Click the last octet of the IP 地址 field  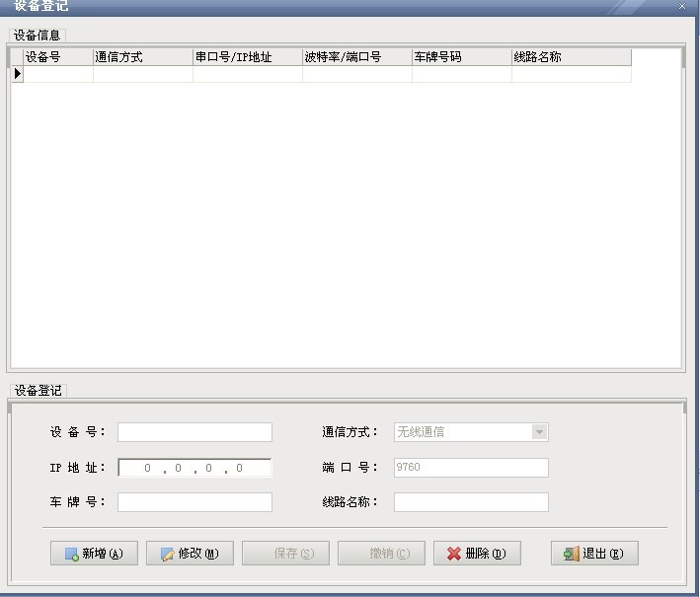239,468
